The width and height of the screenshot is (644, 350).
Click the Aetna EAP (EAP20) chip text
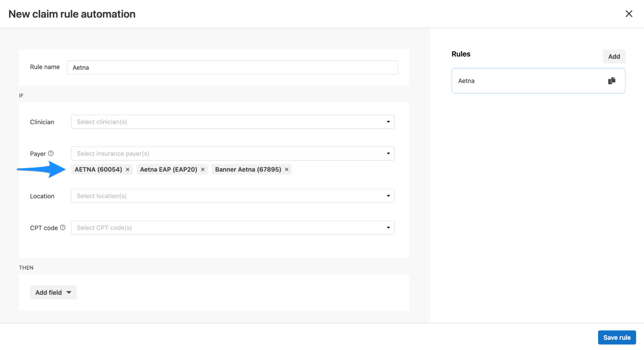(168, 169)
